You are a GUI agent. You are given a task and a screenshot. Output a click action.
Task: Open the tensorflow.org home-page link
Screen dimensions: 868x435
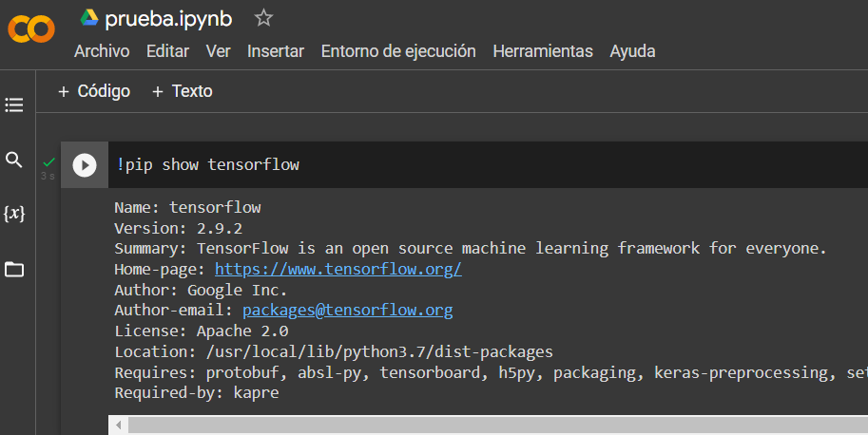(x=338, y=270)
